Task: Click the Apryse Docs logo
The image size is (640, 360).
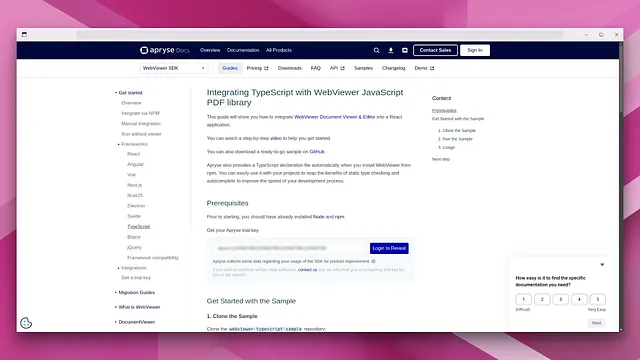Action: (165, 50)
